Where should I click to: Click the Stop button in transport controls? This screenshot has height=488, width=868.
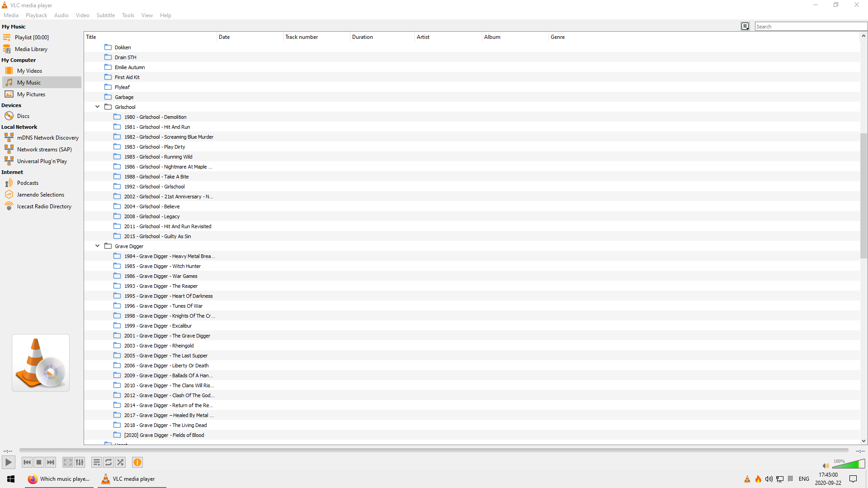[x=39, y=462]
